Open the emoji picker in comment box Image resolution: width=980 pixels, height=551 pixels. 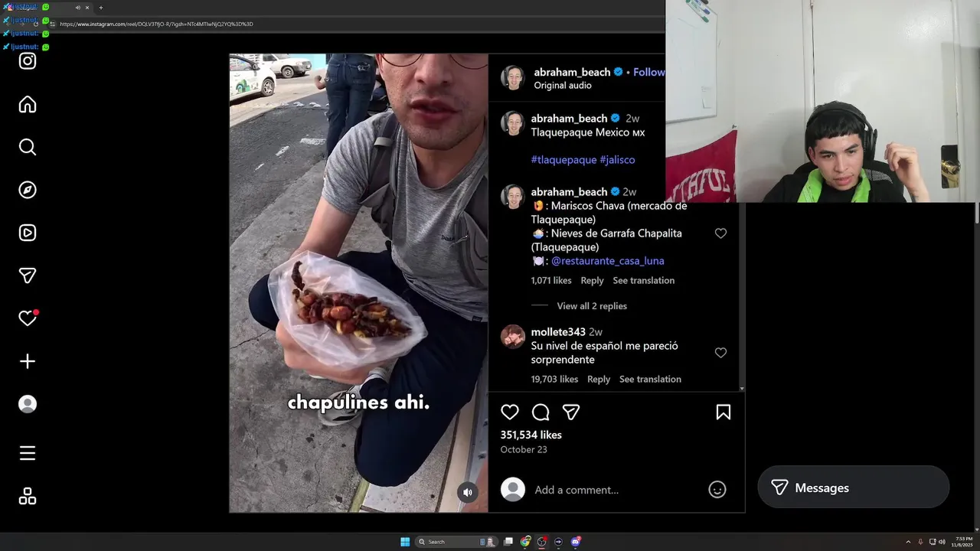point(717,490)
